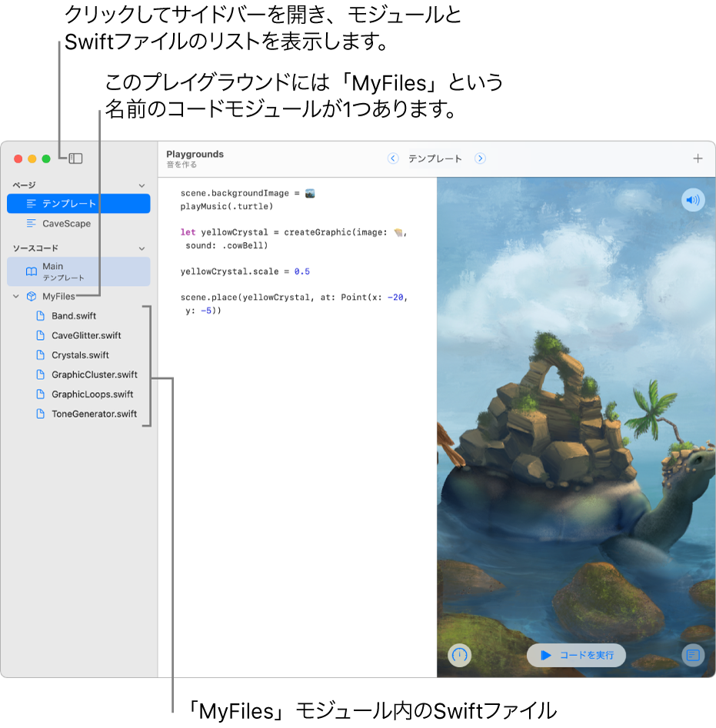Collapse the ソースコード section chevron
Image resolution: width=716 pixels, height=728 pixels.
click(x=142, y=248)
